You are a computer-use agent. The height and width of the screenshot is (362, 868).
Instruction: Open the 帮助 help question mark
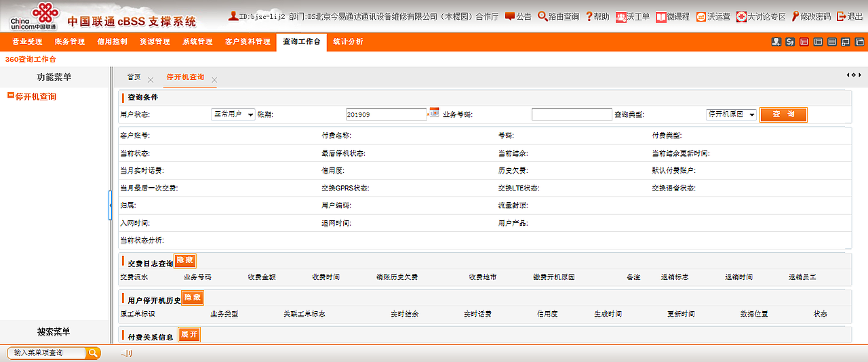(589, 16)
